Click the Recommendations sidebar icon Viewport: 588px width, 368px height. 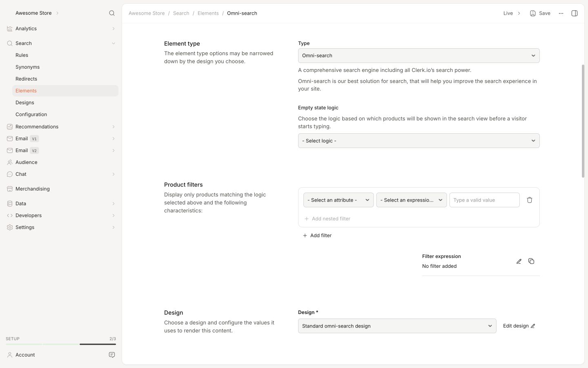point(10,127)
